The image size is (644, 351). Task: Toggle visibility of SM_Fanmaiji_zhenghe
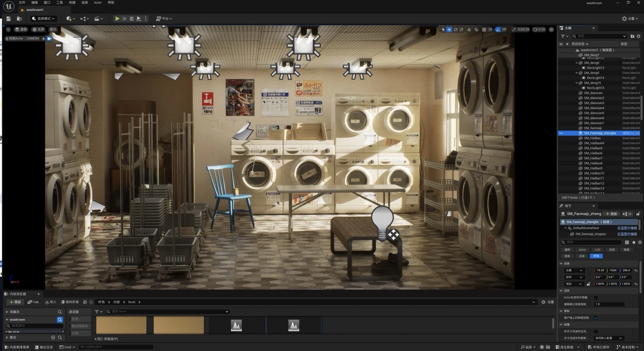click(x=561, y=133)
